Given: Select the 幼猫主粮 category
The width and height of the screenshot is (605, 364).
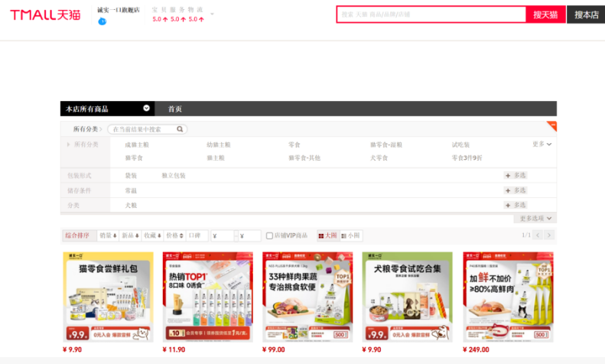Looking at the screenshot, I should click(x=219, y=145).
